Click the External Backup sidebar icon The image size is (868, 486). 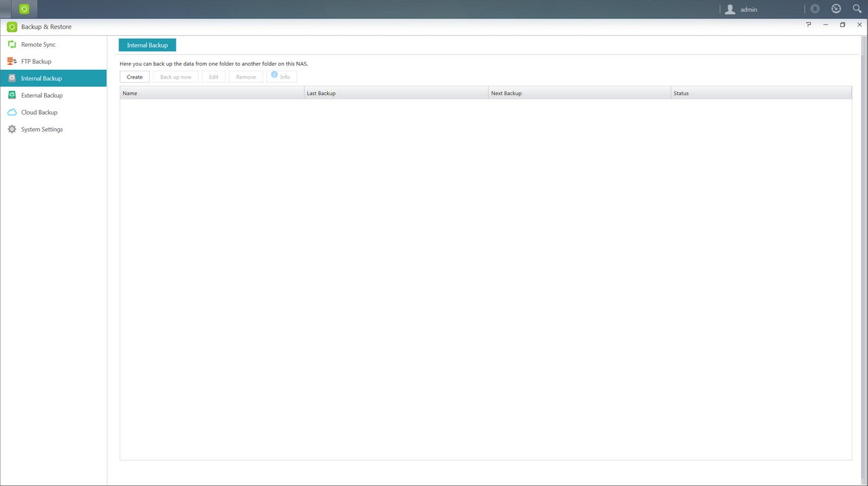coord(12,95)
